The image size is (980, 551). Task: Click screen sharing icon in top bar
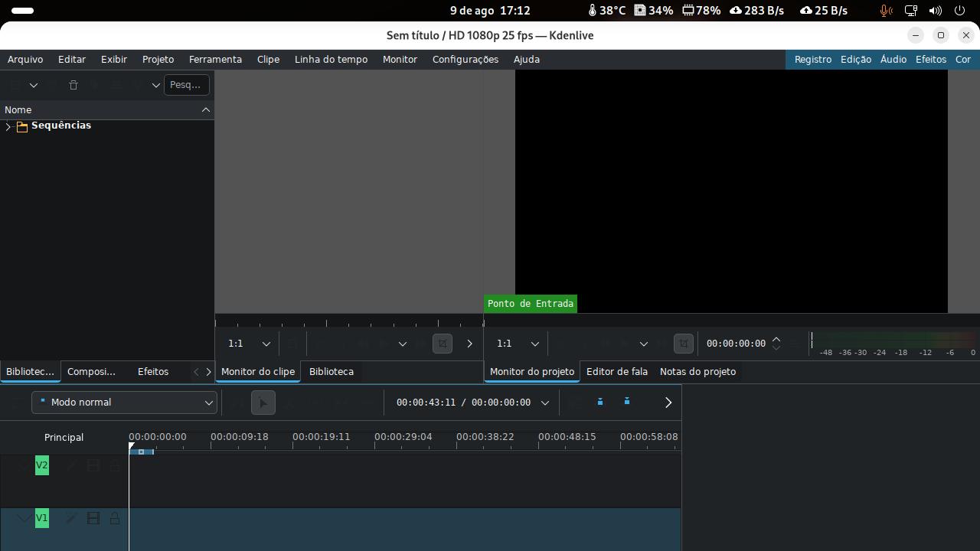click(x=910, y=11)
